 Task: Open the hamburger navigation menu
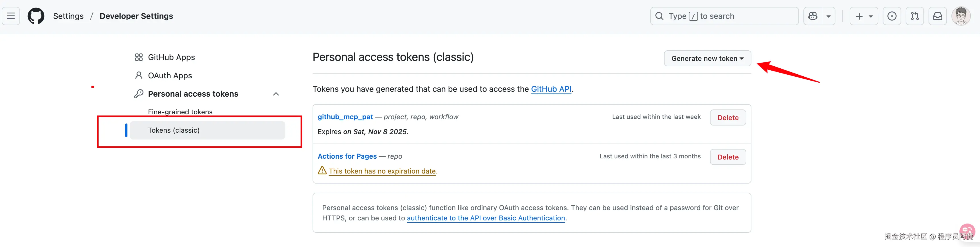coord(11,16)
